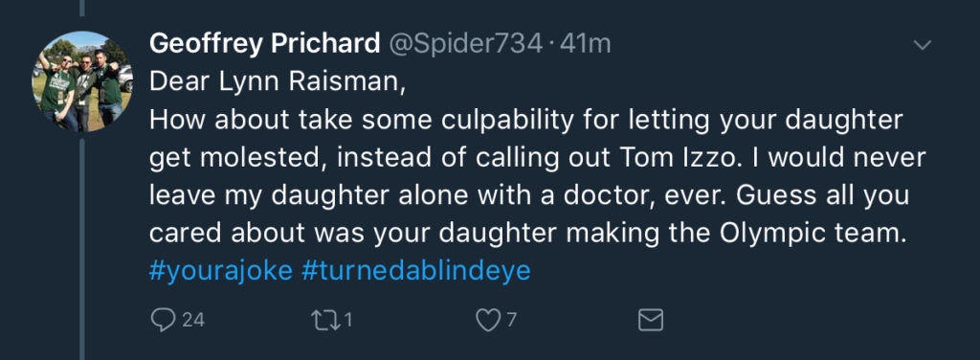Click the line starting "How about take some culpability"
Viewport: 980px width, 360px height.
526,121
